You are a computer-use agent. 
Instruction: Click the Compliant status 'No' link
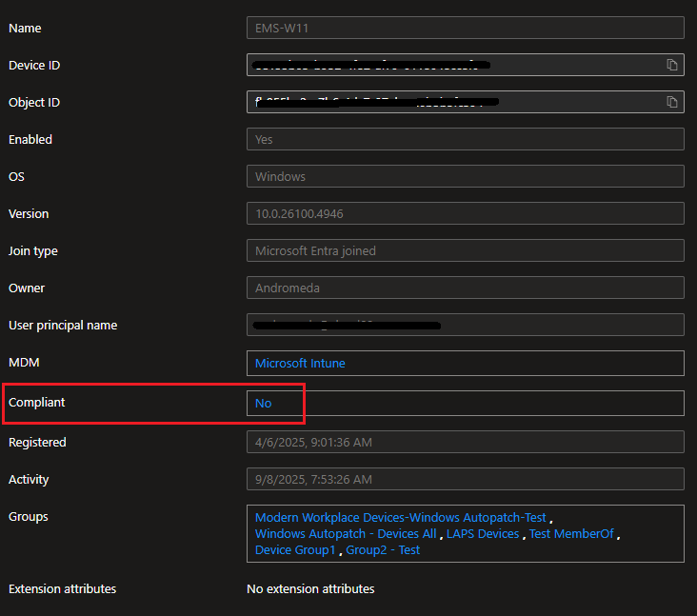pyautogui.click(x=264, y=403)
